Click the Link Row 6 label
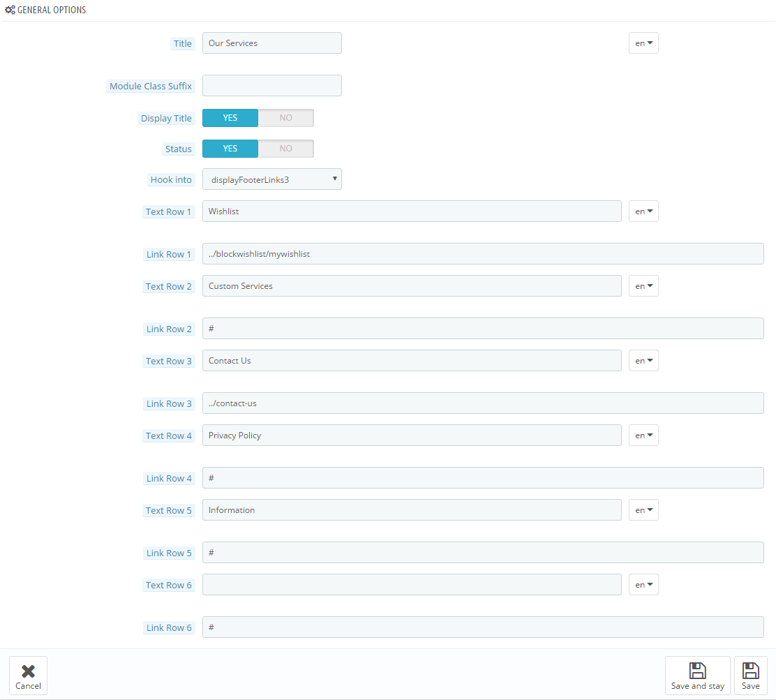The width and height of the screenshot is (776, 700). point(169,627)
